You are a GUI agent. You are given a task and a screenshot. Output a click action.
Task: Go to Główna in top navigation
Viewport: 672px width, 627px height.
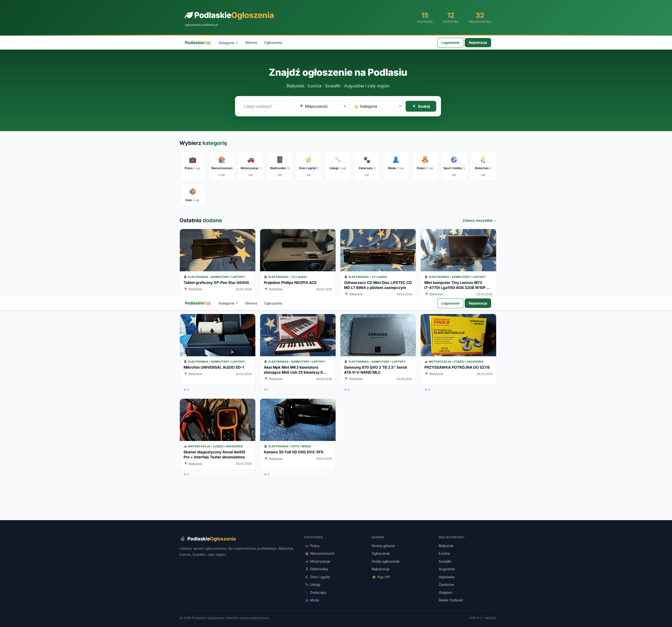pos(251,43)
